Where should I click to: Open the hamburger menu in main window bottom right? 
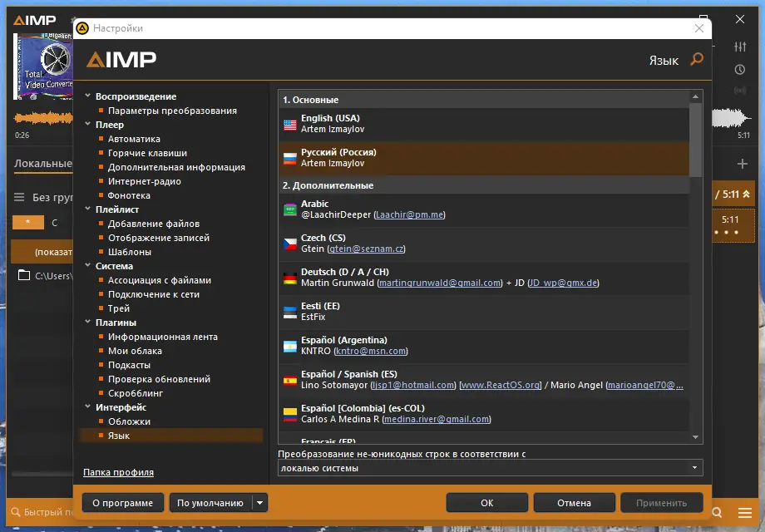pyautogui.click(x=744, y=513)
